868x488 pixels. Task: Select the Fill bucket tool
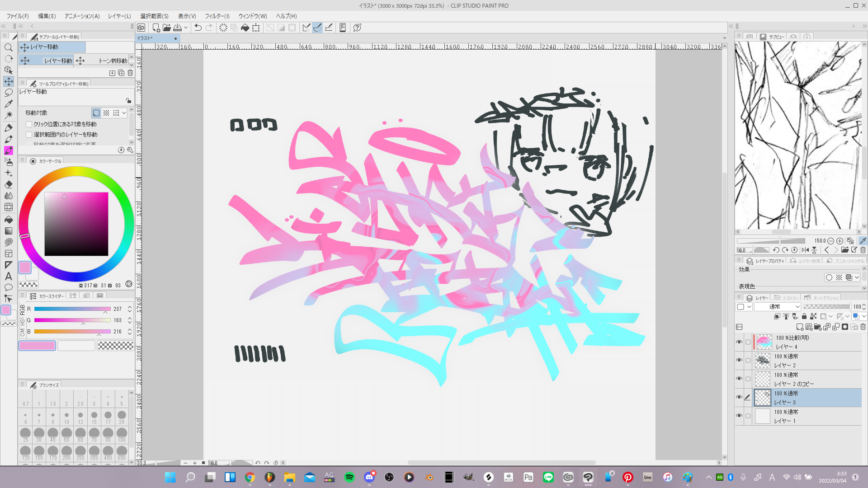(x=8, y=220)
